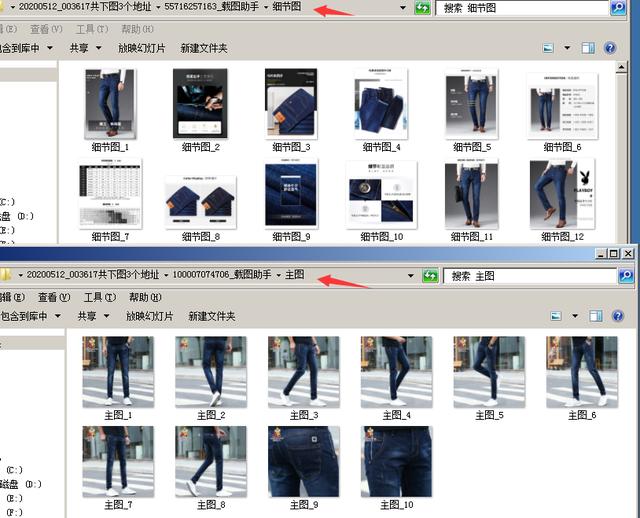
Task: Open 查看(V) menu in top window
Action: [x=46, y=29]
